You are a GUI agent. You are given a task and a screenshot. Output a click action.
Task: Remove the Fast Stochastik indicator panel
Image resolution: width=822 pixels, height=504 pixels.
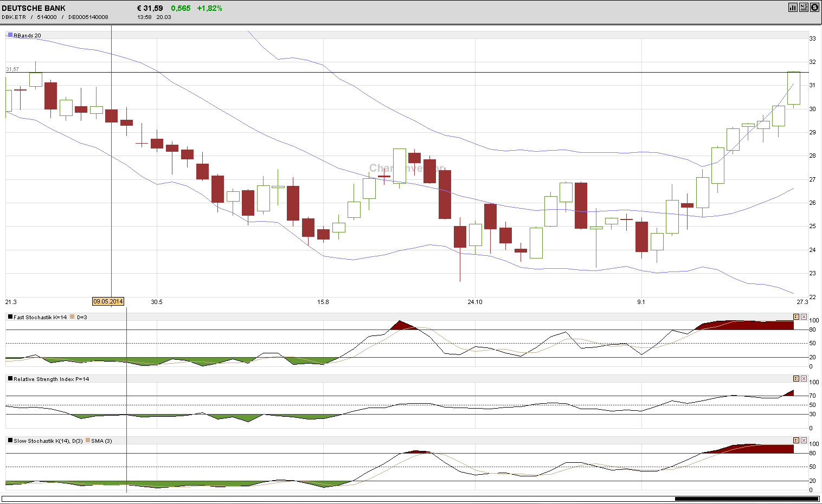click(x=804, y=316)
